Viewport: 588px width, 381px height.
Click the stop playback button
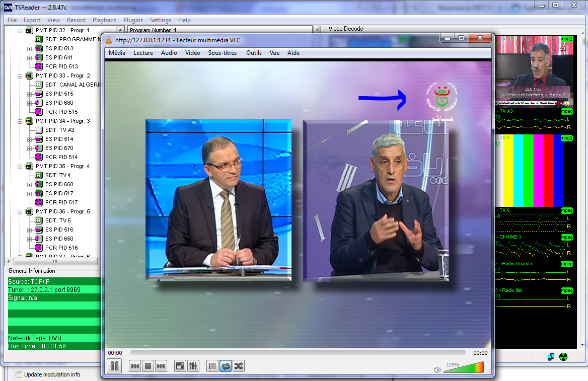148,366
